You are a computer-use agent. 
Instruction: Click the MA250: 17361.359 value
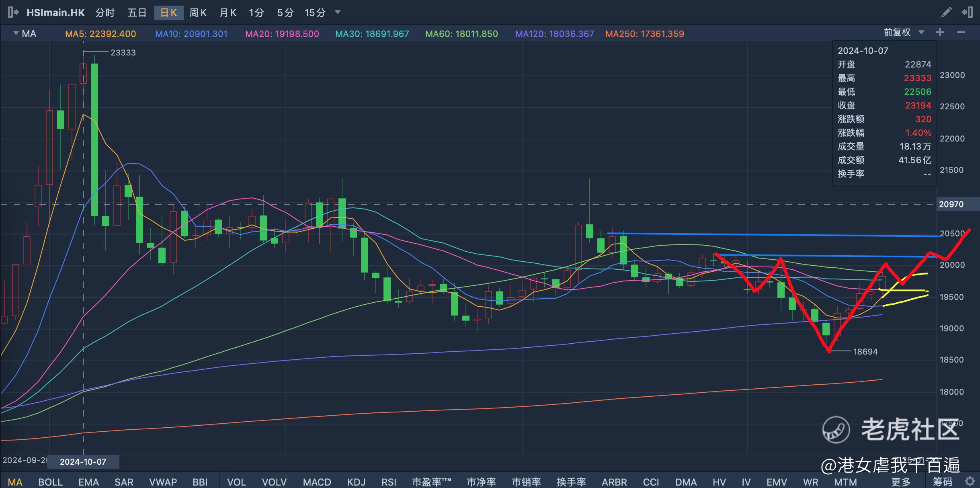coord(645,34)
